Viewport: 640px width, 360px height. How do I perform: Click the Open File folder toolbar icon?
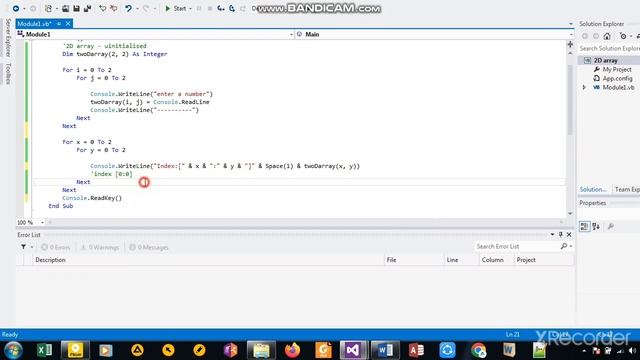coord(65,8)
